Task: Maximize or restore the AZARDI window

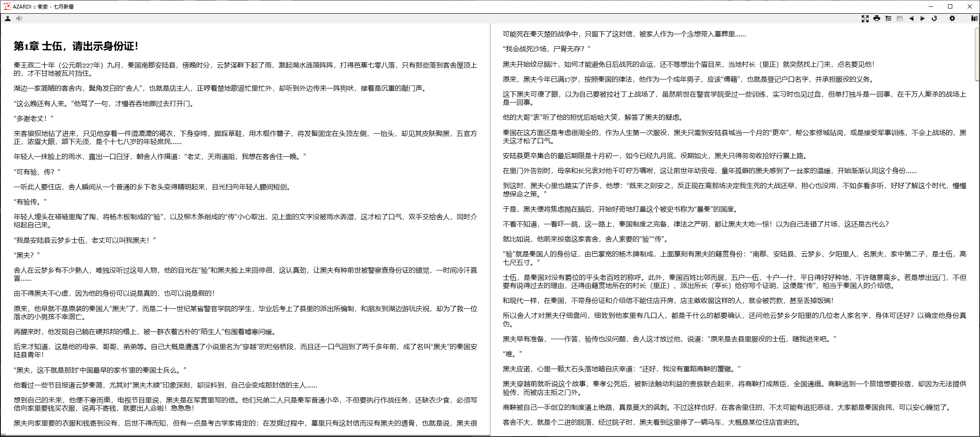Action: 950,6
